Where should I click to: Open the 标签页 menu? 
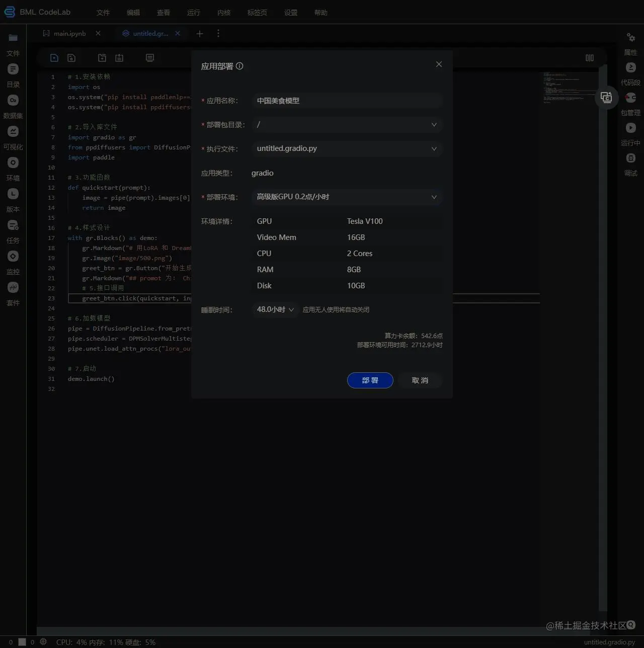point(257,13)
